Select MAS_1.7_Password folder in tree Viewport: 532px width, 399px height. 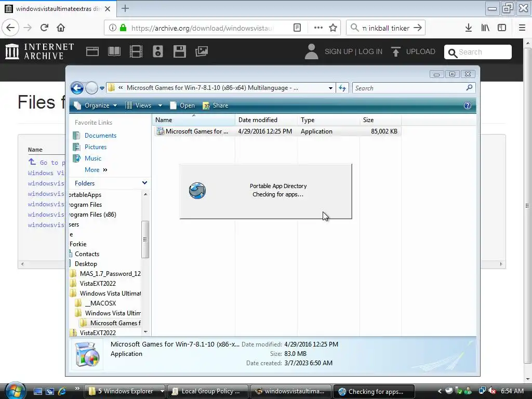[x=110, y=273]
